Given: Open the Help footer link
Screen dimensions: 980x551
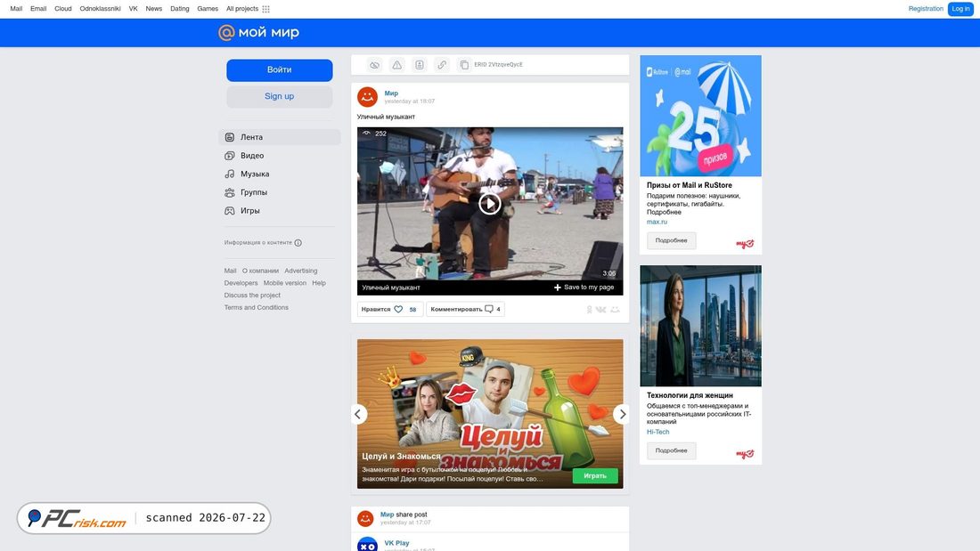Looking at the screenshot, I should coord(319,283).
